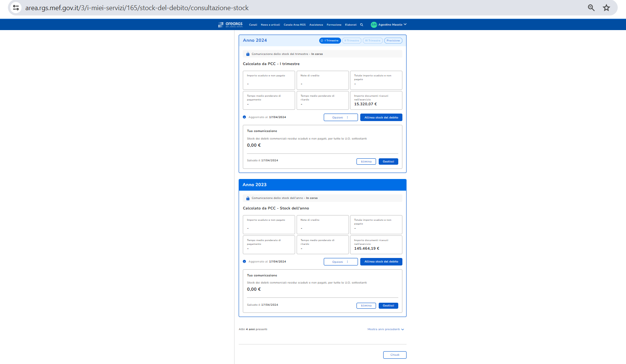The height and width of the screenshot is (364, 626).
Task: Click the browser zoom magnifier icon
Action: click(591, 8)
